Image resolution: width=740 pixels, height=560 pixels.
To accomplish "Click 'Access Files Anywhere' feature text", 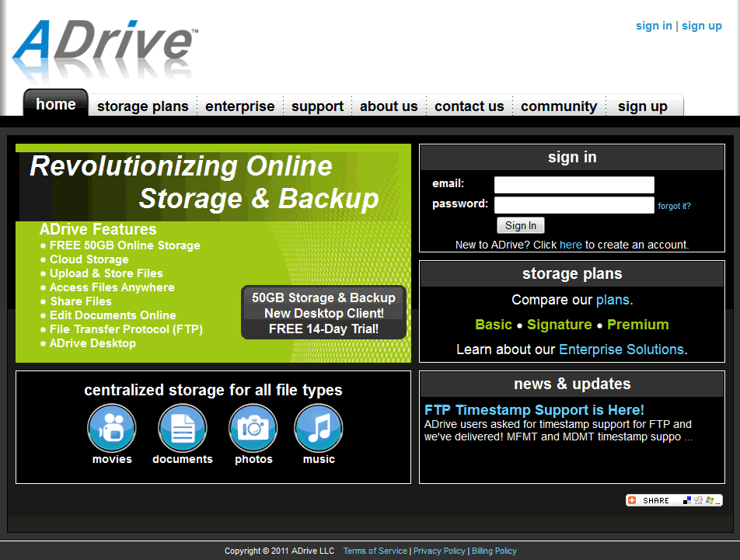I will (112, 287).
